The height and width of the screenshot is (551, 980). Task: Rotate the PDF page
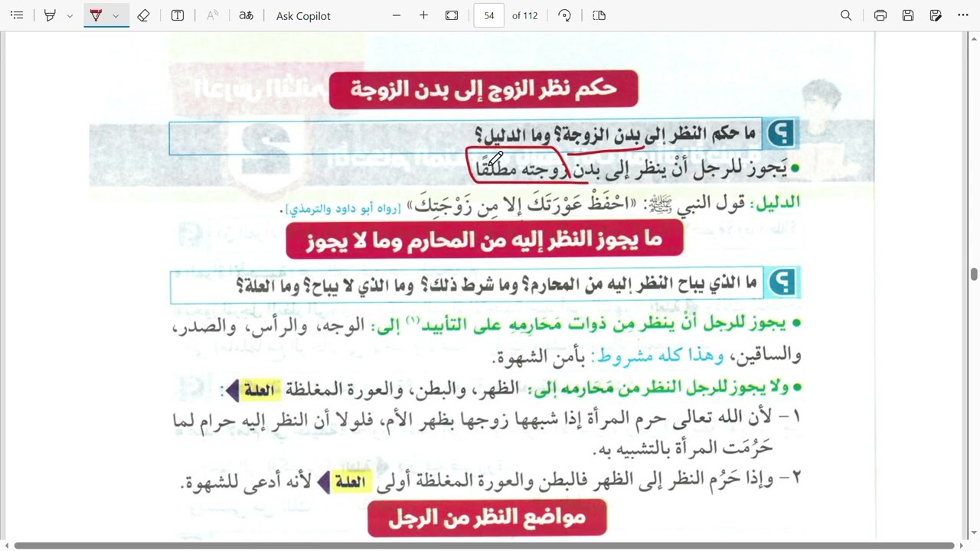point(565,15)
